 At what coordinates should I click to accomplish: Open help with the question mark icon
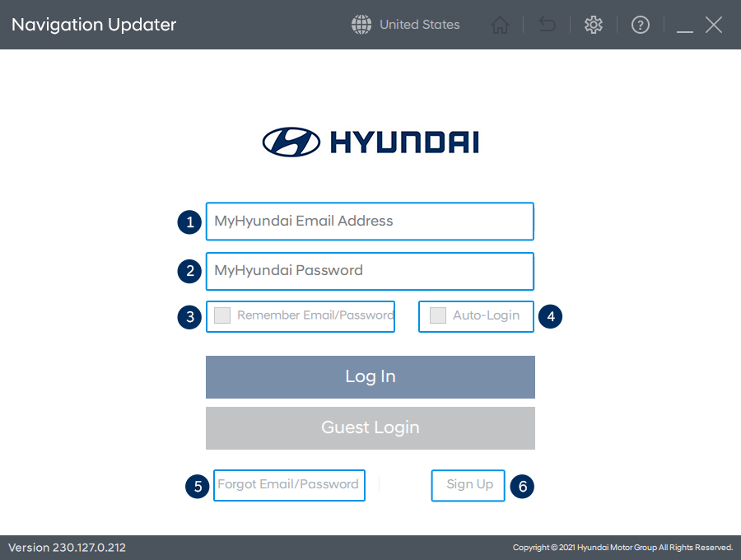tap(641, 26)
